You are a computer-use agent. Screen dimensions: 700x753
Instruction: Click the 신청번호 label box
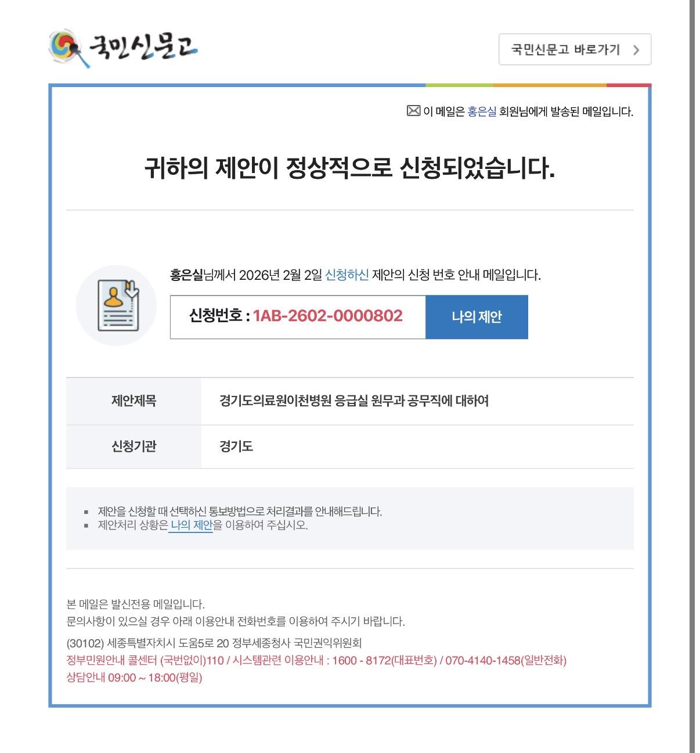coord(298,317)
